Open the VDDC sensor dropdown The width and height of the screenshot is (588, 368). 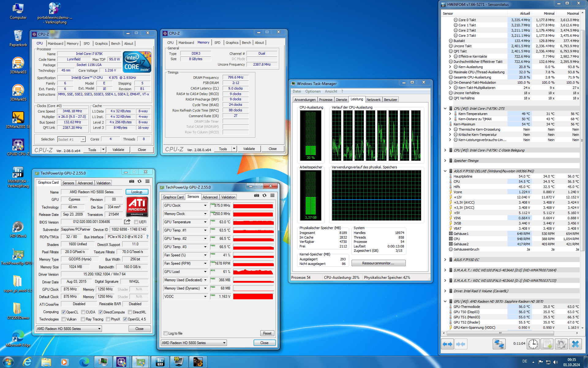click(x=205, y=297)
